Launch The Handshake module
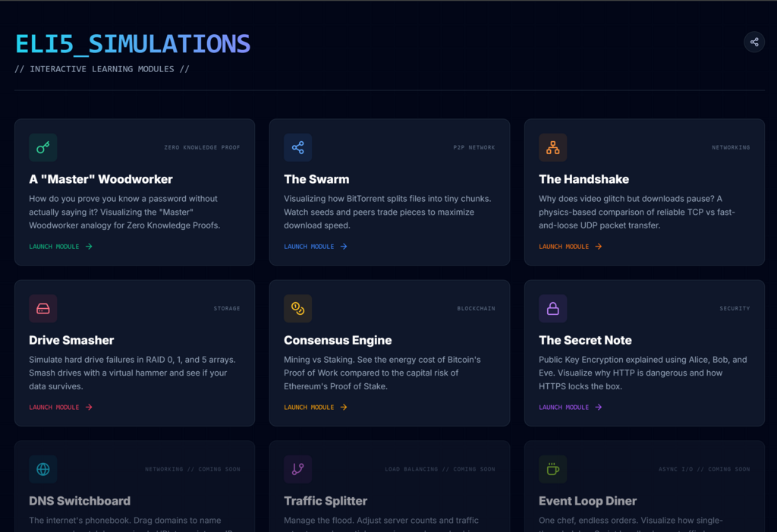 tap(571, 247)
